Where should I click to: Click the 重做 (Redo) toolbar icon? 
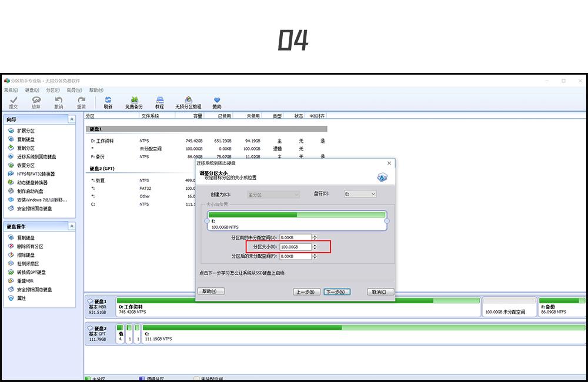pos(81,102)
